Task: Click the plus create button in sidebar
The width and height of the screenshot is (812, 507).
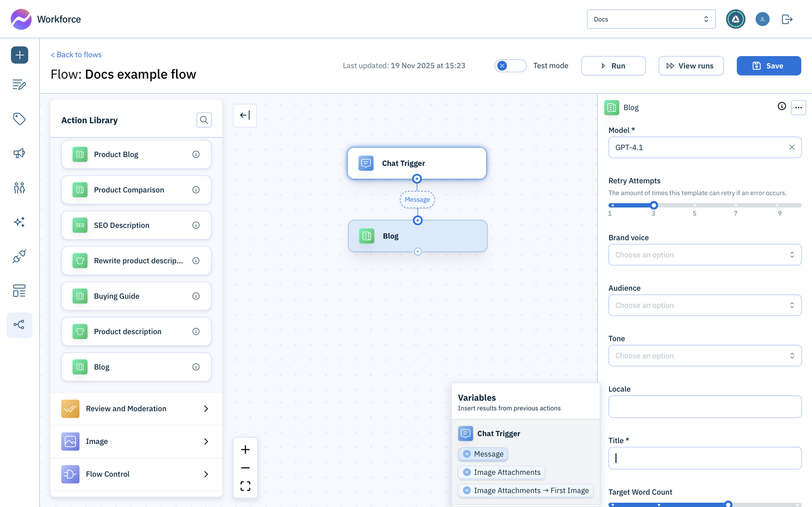Action: (19, 55)
